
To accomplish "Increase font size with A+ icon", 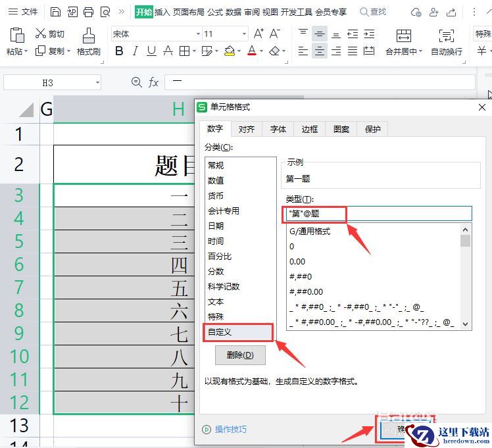I will [x=258, y=34].
